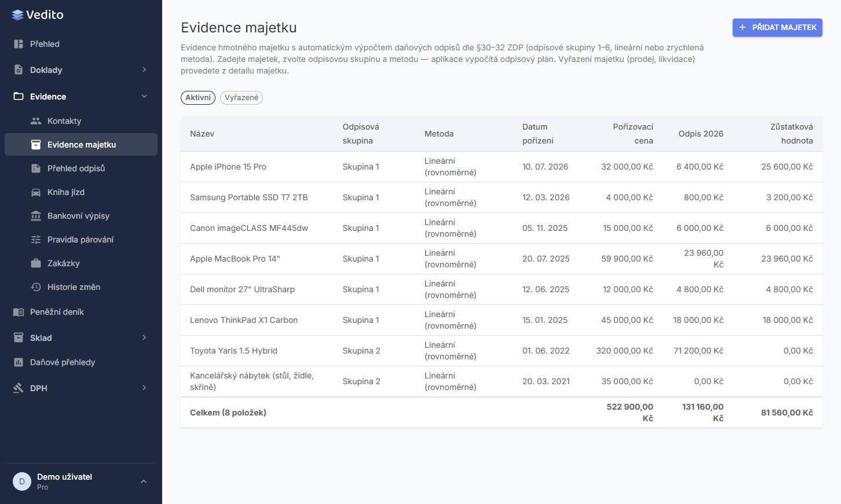Open Bankovní výpisy page
Viewport: 841px width, 504px height.
(81, 216)
